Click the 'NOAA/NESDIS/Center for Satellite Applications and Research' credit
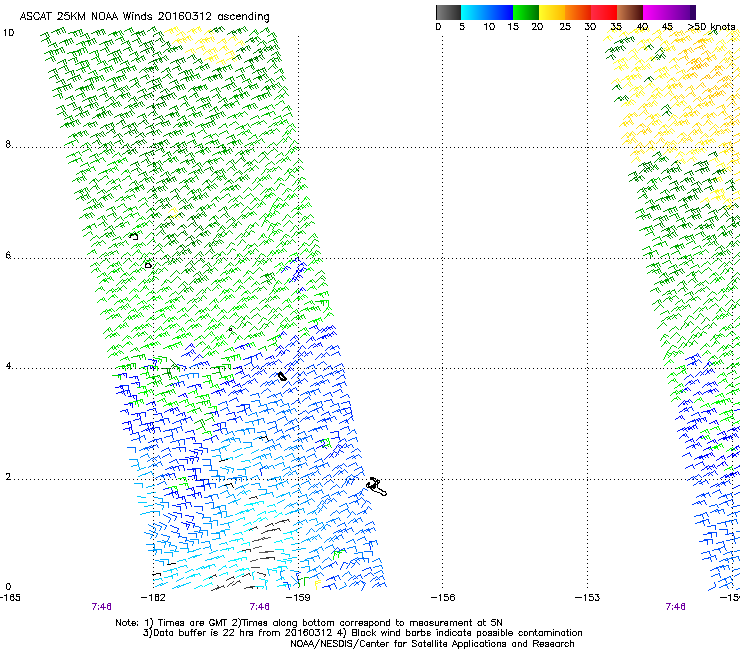 click(x=432, y=644)
